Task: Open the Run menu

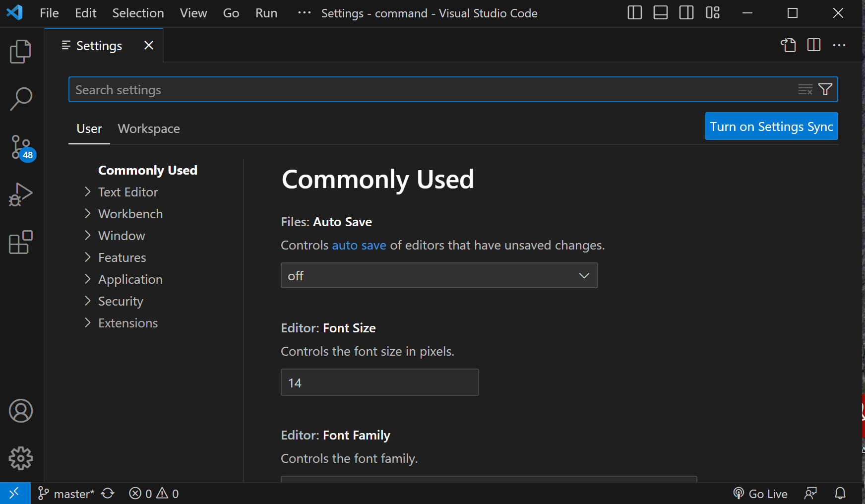Action: [x=266, y=13]
